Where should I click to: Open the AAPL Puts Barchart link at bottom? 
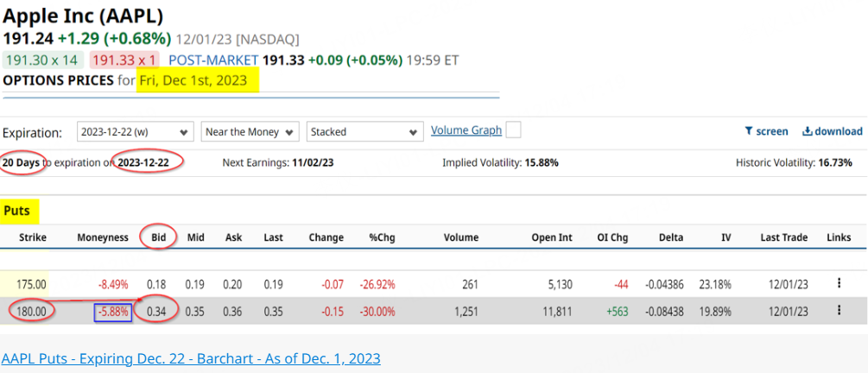191,358
